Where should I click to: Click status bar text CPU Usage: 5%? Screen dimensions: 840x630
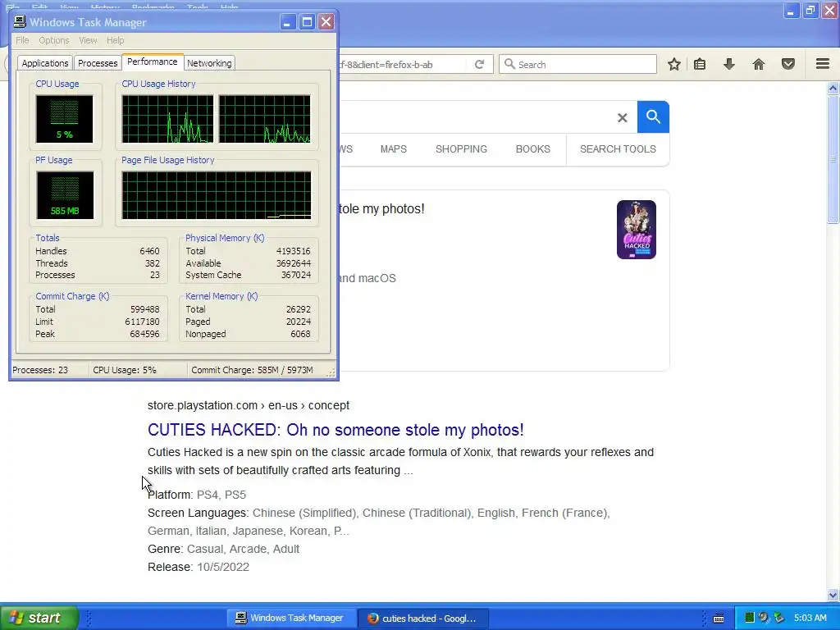pyautogui.click(x=125, y=370)
